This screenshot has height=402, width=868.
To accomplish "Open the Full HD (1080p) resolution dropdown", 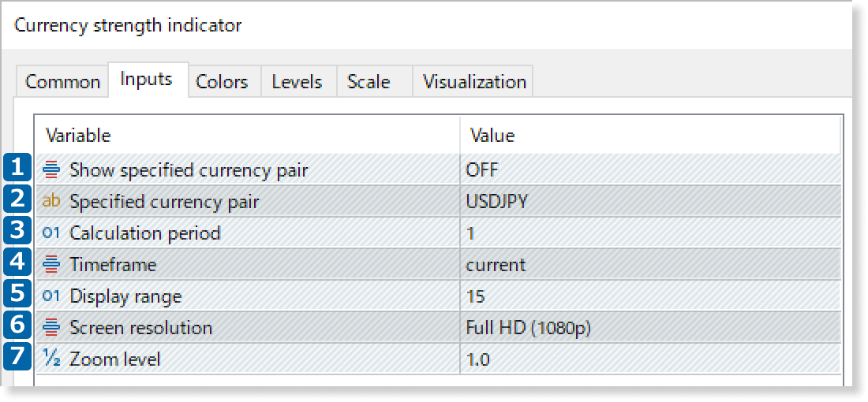I will 650,328.
